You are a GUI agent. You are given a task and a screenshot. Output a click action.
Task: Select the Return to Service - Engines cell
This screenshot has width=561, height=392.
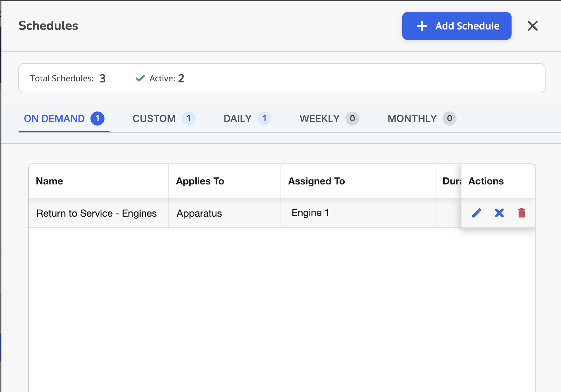tap(99, 213)
